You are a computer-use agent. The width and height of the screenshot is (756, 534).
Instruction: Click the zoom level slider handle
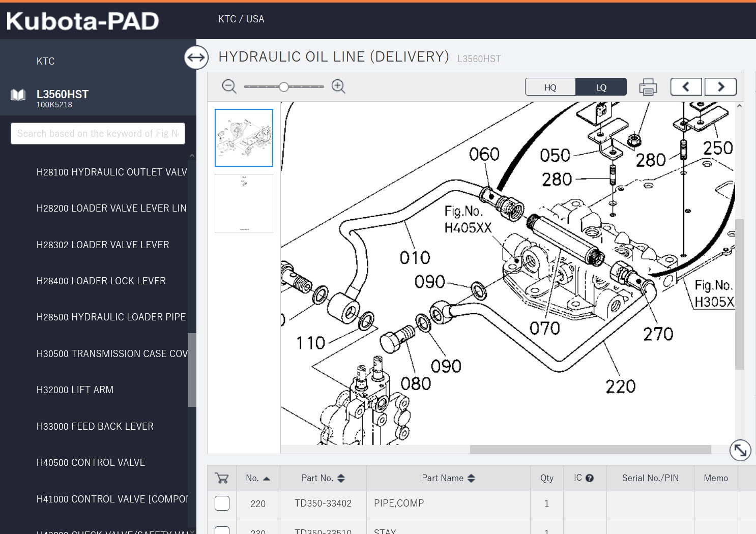[284, 87]
